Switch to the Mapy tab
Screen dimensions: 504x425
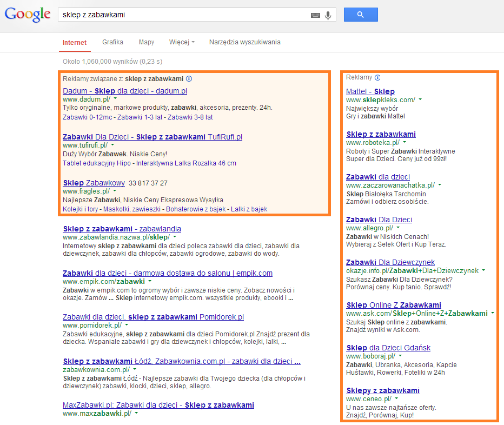147,42
